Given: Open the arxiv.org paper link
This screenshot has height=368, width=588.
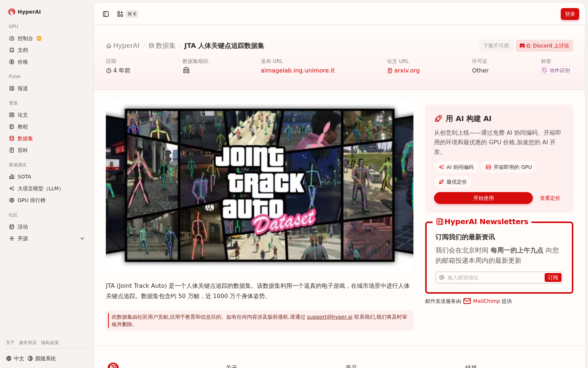Looking at the screenshot, I should pos(404,70).
